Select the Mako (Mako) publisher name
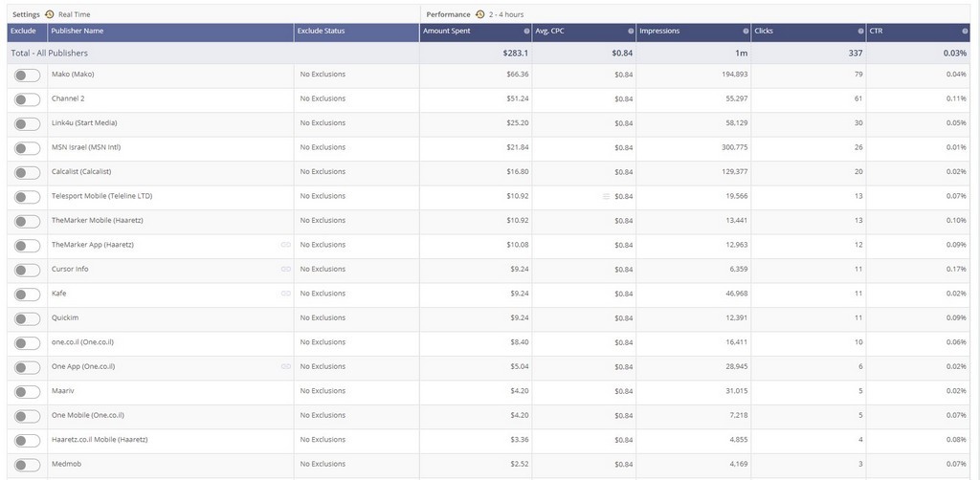The width and height of the screenshot is (980, 480). pos(73,75)
